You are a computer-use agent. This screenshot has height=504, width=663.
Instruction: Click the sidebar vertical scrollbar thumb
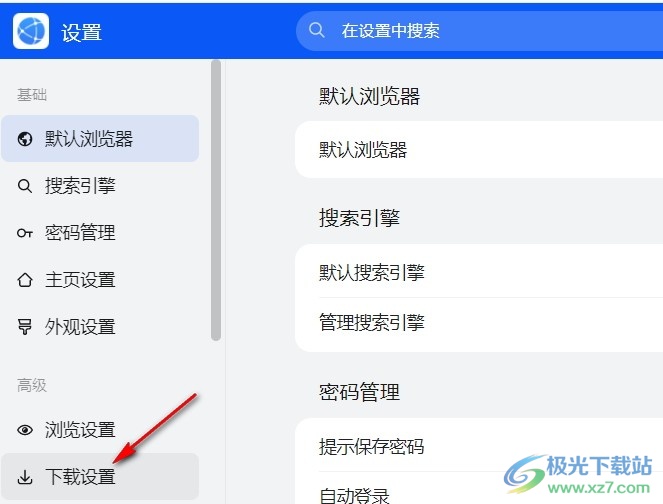[216, 200]
